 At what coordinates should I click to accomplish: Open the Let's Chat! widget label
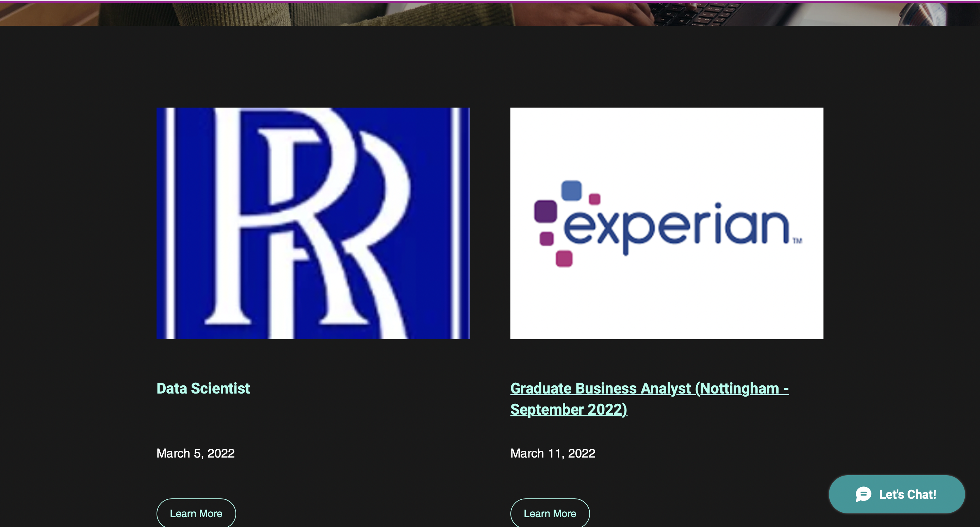907,494
